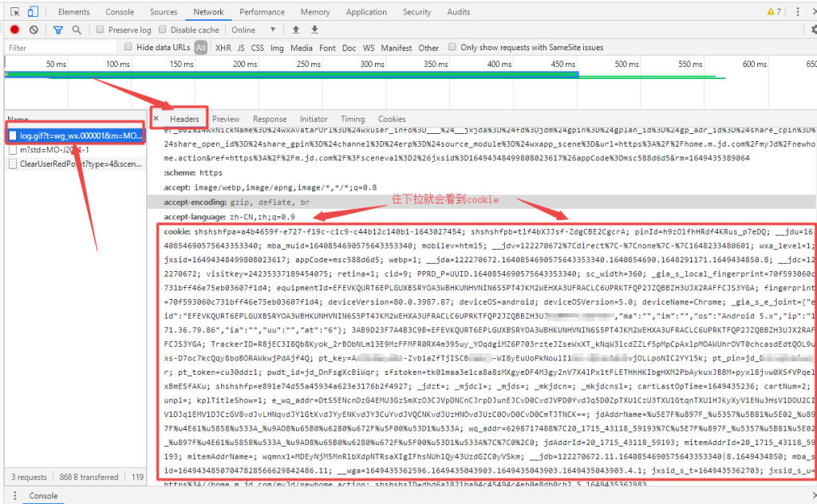The height and width of the screenshot is (504, 817).
Task: Switch to the Performance tab
Action: (262, 12)
